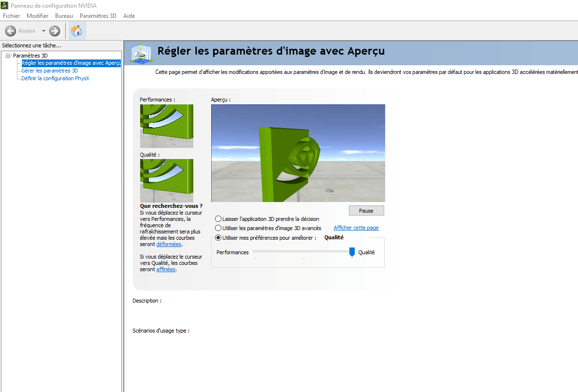Click the déformées link
Image resolution: width=578 pixels, height=392 pixels.
[x=169, y=244]
